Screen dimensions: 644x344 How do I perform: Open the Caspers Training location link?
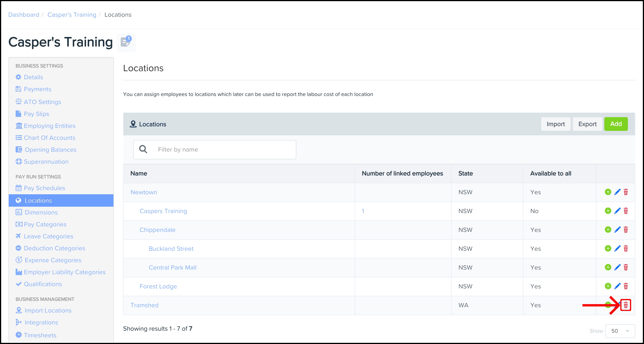(163, 211)
